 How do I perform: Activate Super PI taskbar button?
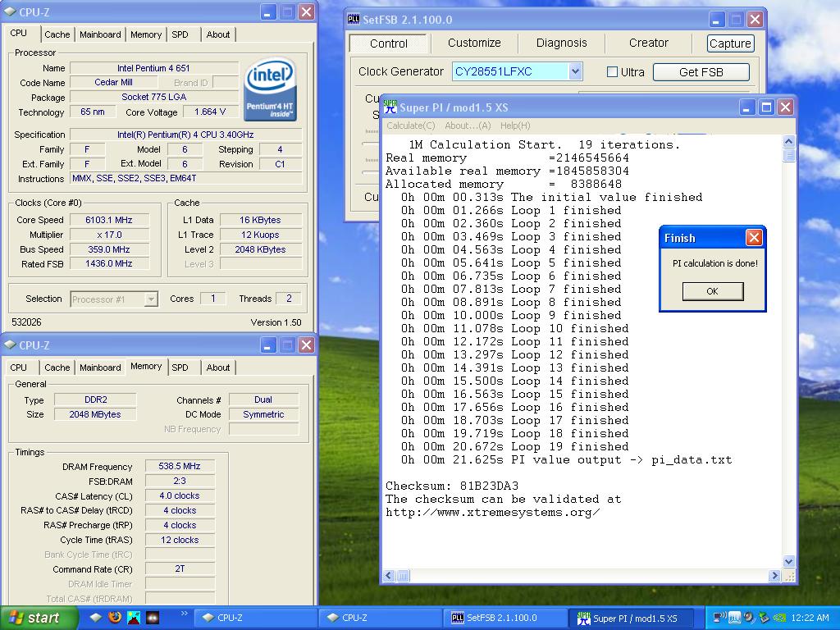[631, 619]
